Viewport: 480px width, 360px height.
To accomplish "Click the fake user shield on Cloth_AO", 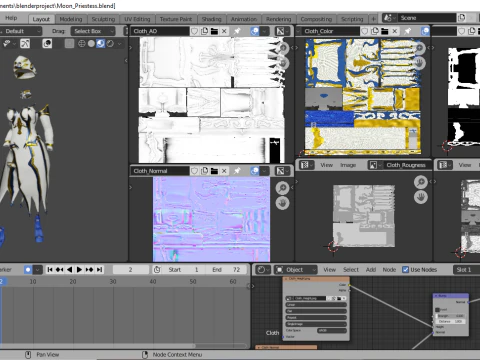I will (x=194, y=31).
